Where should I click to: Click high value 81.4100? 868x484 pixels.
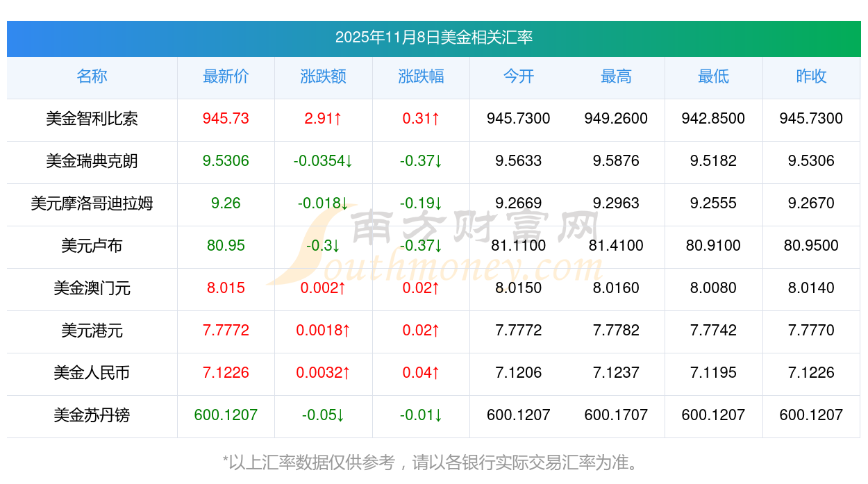click(x=616, y=246)
